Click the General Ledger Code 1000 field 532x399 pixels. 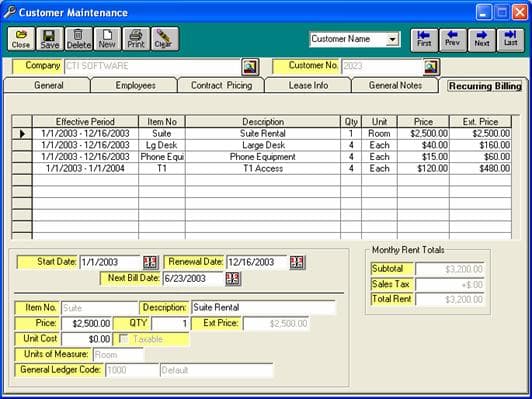[x=132, y=370]
